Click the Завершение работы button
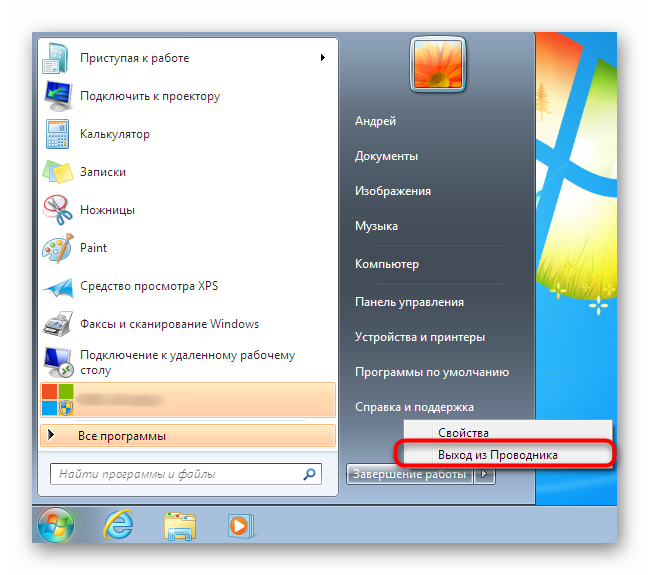Image resolution: width=649 pixels, height=575 pixels. tap(409, 474)
